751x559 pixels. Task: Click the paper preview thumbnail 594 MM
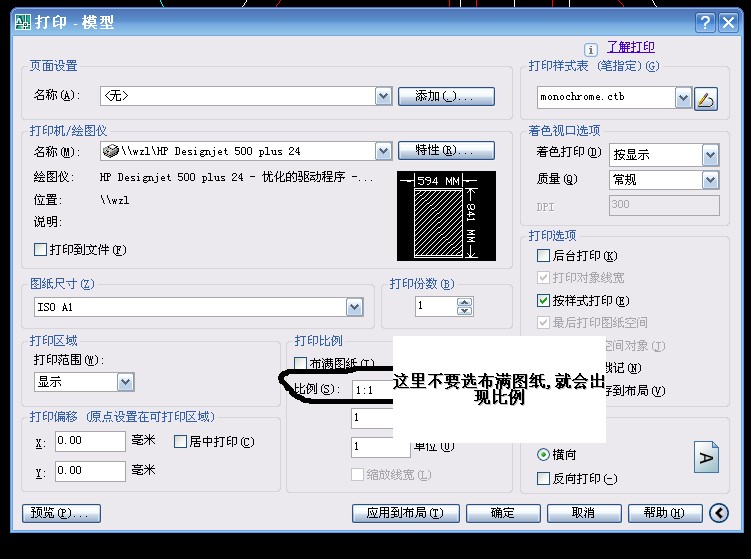(446, 216)
